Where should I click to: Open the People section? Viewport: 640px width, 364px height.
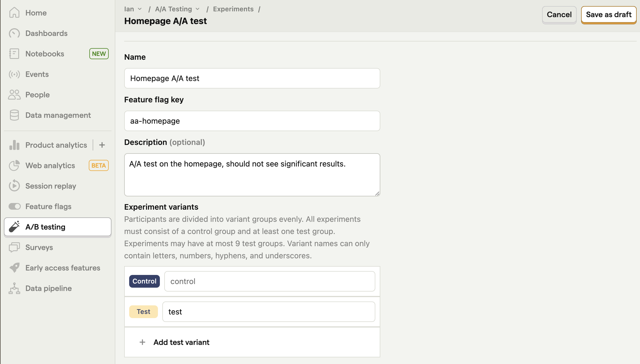tap(58, 95)
